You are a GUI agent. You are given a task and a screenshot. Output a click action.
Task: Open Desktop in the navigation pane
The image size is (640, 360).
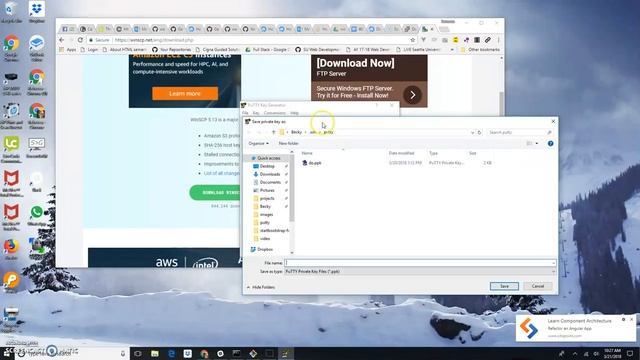[267, 166]
